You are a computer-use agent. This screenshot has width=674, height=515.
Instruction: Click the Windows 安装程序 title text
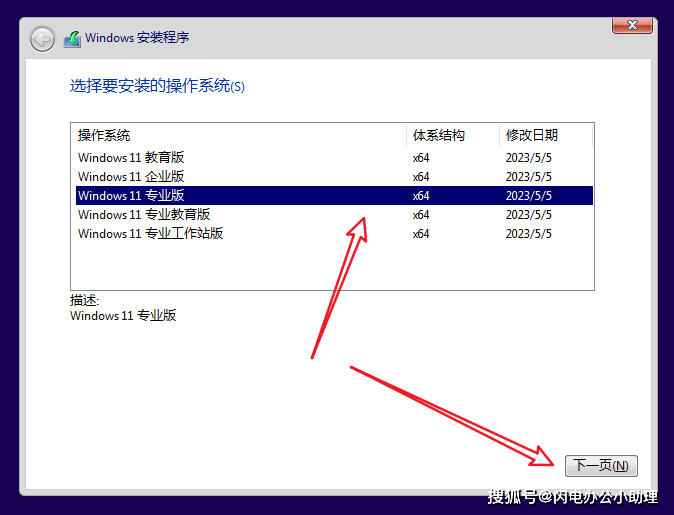137,38
